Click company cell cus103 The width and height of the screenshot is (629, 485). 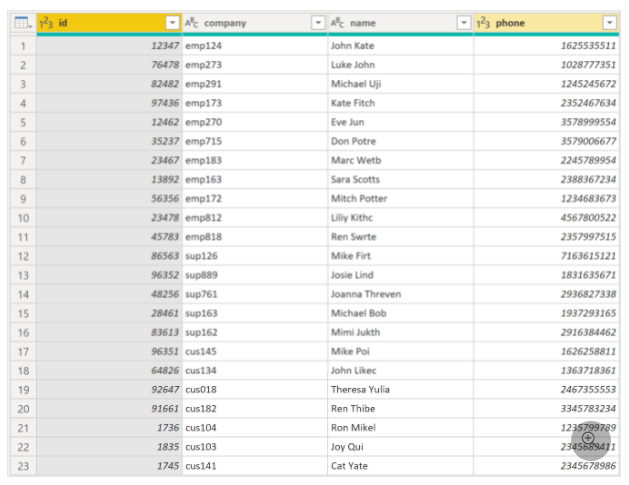(255, 447)
